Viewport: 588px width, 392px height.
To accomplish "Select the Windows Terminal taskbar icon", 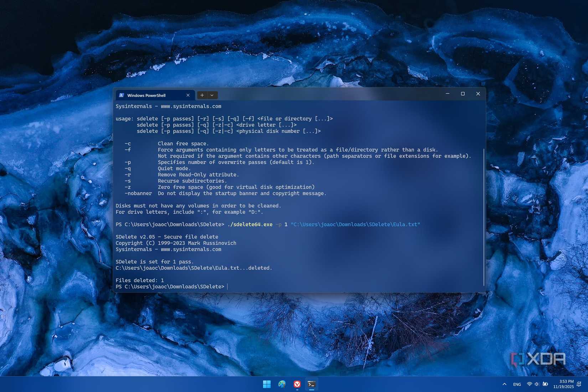I will click(x=311, y=384).
